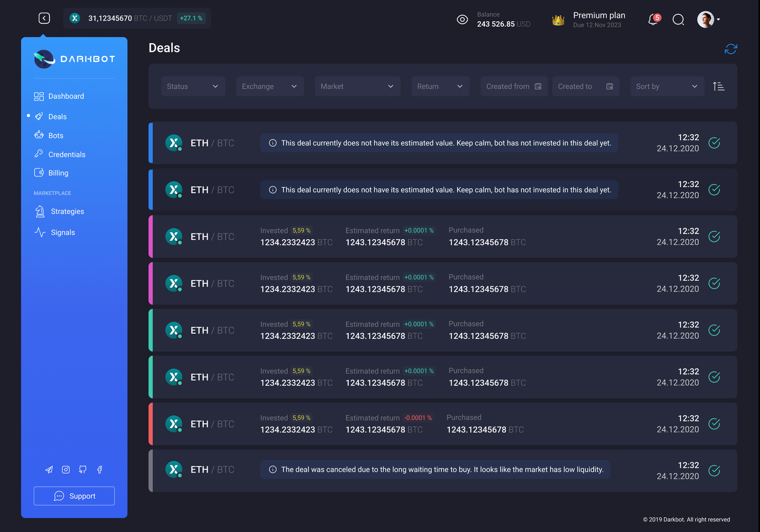
Task: Open the Facebook social icon
Action: [x=100, y=469]
